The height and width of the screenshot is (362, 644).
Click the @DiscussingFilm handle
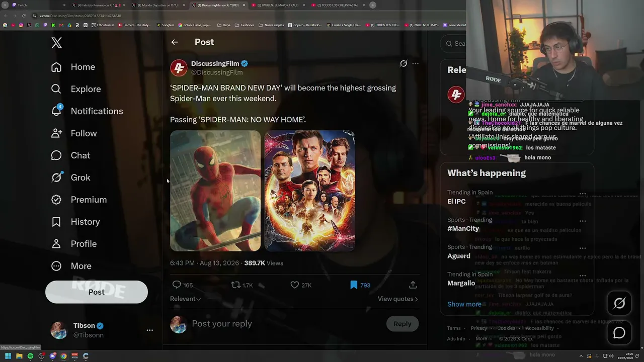tap(217, 72)
